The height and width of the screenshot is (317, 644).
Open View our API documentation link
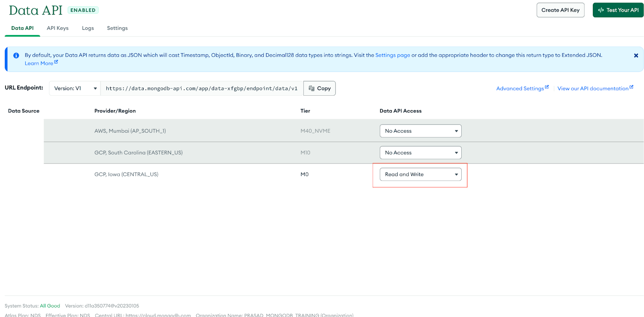click(592, 89)
